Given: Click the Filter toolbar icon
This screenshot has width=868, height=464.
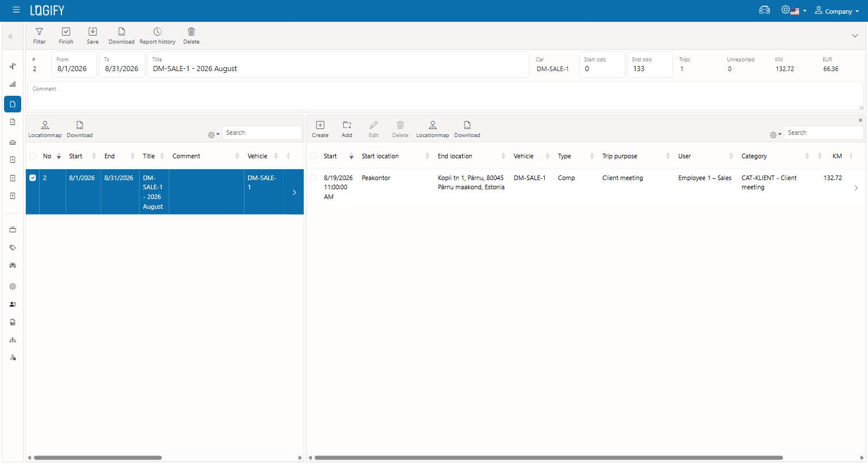Looking at the screenshot, I should pyautogui.click(x=39, y=36).
